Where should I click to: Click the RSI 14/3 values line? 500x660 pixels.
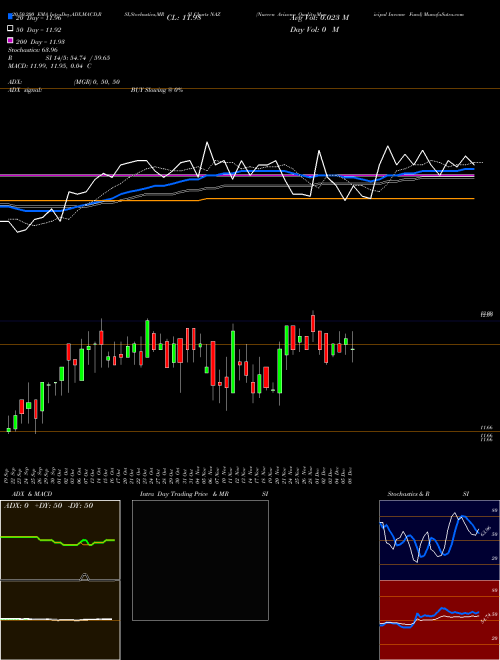pos(59,58)
